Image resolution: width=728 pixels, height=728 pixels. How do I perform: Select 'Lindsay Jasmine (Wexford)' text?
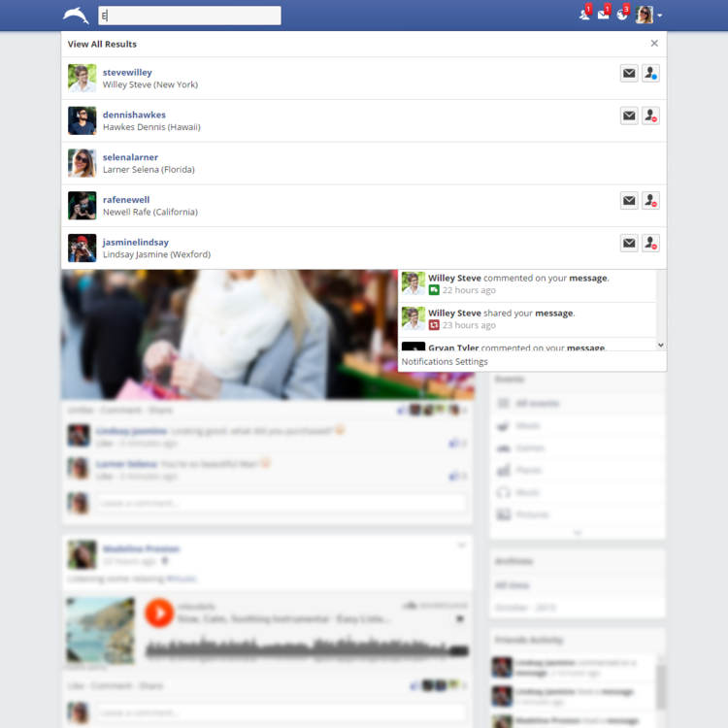tap(156, 254)
